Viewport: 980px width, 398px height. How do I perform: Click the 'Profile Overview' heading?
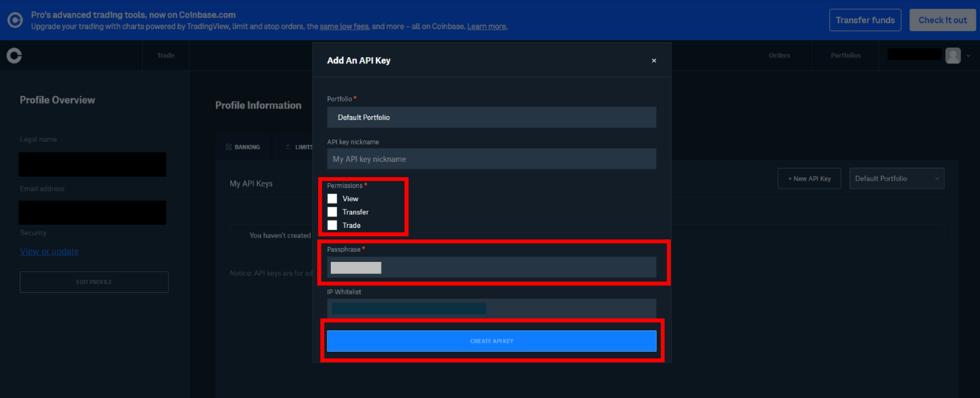58,100
